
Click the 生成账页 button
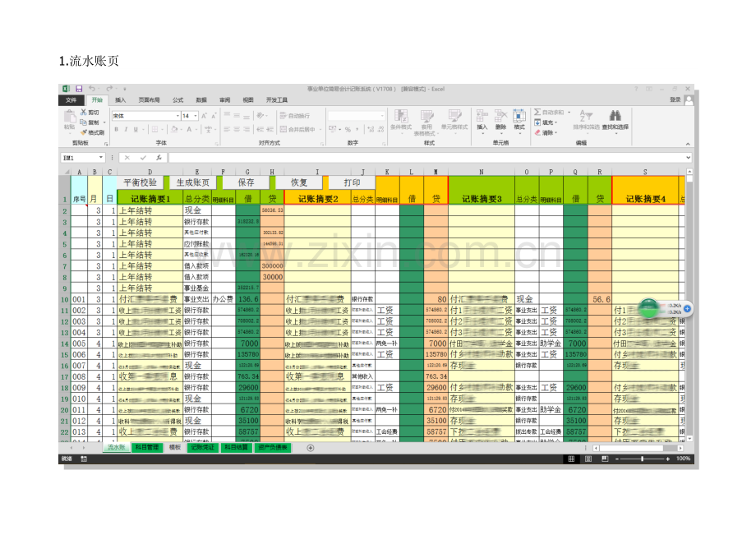(x=193, y=182)
